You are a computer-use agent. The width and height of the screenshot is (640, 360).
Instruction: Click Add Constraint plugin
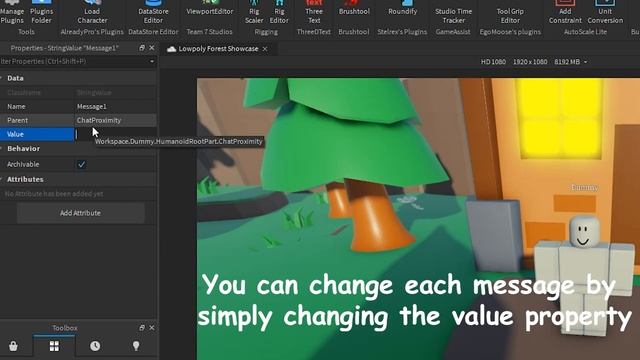[x=565, y=12]
